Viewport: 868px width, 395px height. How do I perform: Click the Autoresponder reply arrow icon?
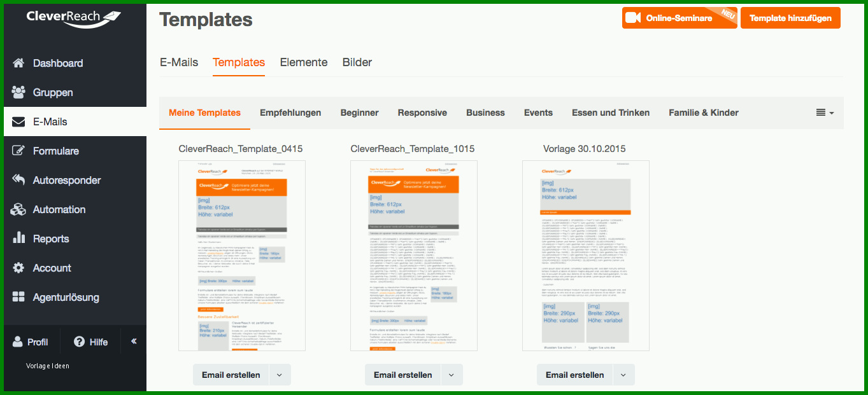[18, 180]
